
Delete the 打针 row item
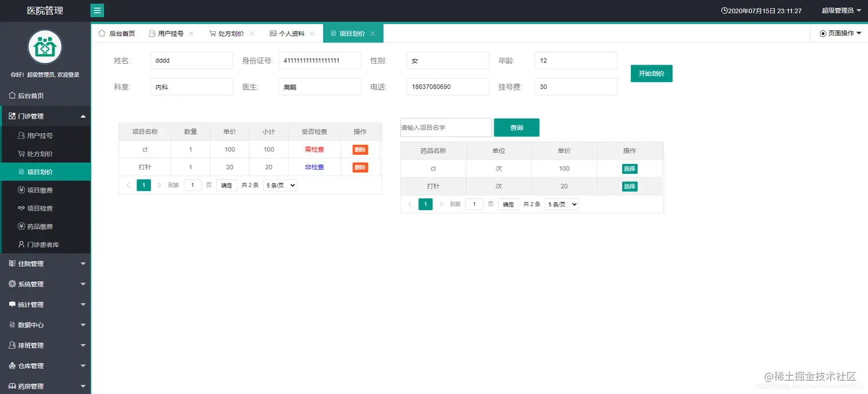(360, 167)
